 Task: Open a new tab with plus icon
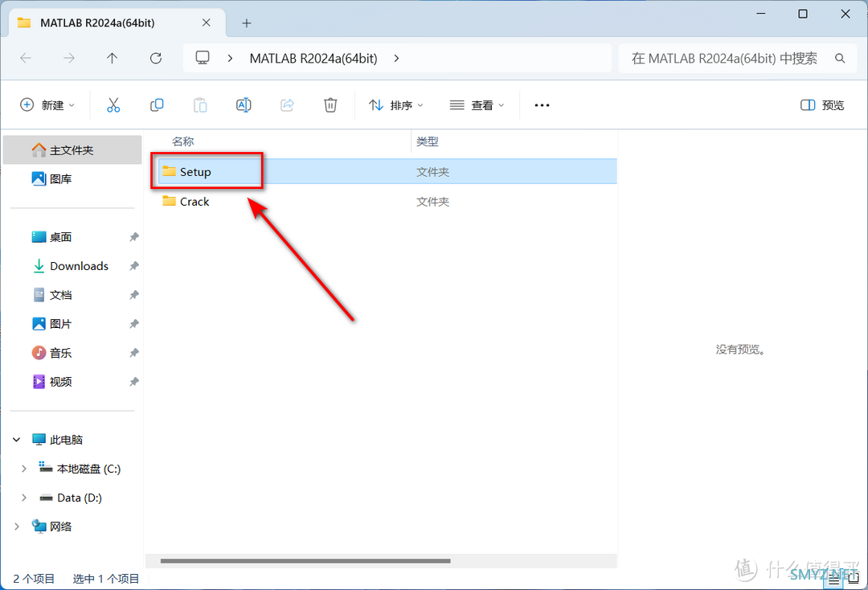(x=247, y=23)
